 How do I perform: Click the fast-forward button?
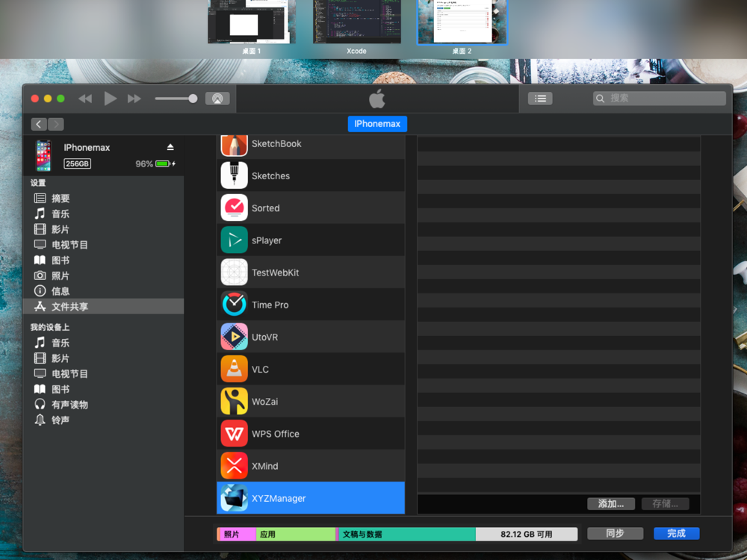coord(134,99)
